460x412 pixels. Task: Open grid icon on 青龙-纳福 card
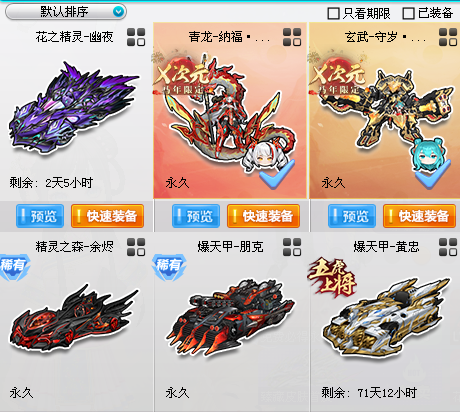[292, 37]
